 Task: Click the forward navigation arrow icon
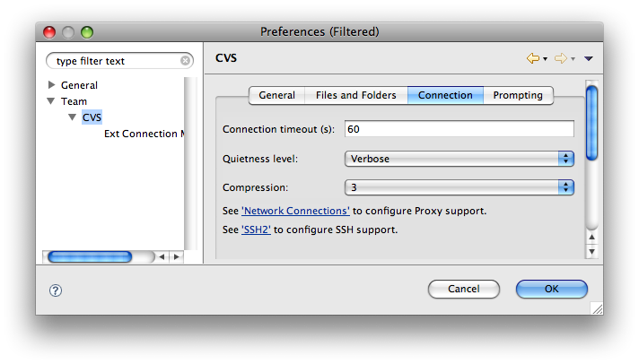560,59
